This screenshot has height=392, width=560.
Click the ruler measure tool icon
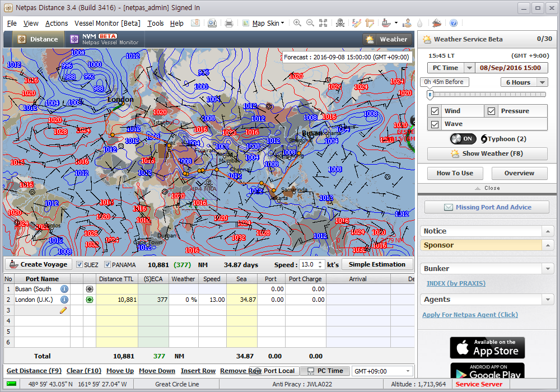370,23
